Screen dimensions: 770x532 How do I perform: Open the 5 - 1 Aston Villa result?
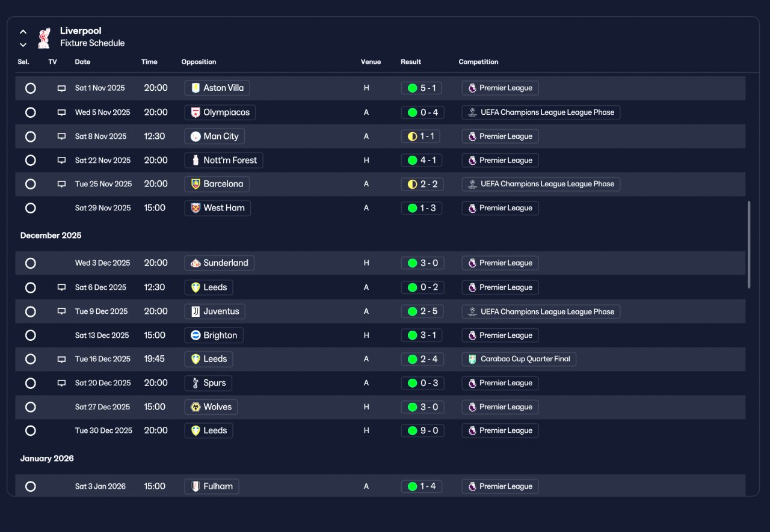tap(422, 88)
